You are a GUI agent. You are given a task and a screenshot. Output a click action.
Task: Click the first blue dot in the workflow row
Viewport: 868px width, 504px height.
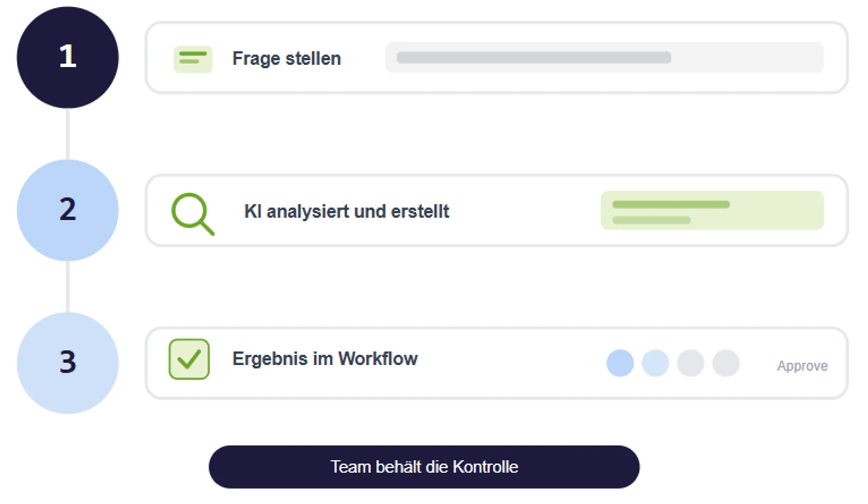tap(620, 363)
